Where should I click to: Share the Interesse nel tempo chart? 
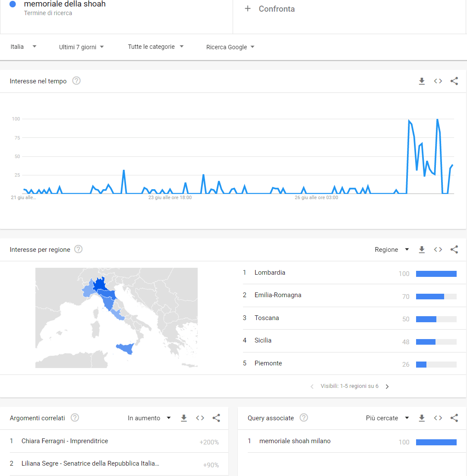tap(454, 81)
